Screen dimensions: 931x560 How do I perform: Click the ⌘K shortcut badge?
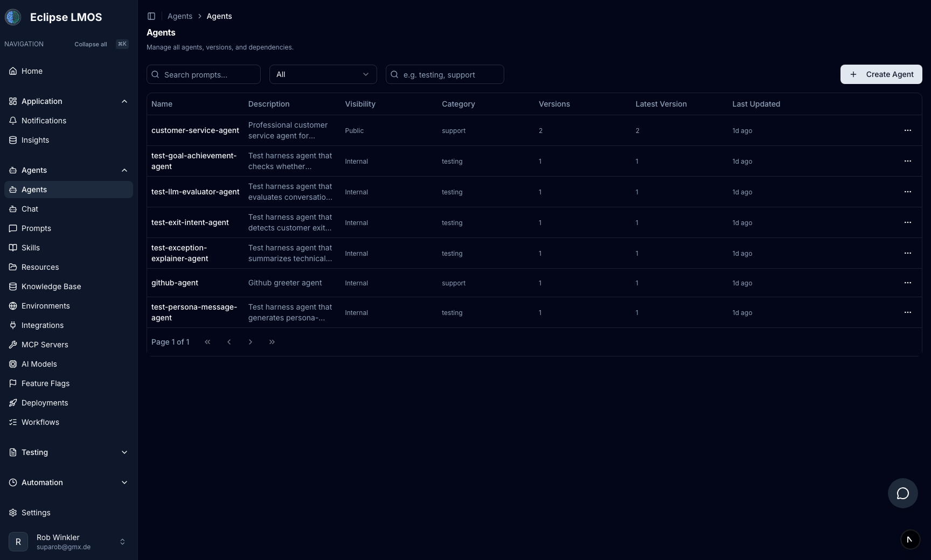tap(122, 44)
